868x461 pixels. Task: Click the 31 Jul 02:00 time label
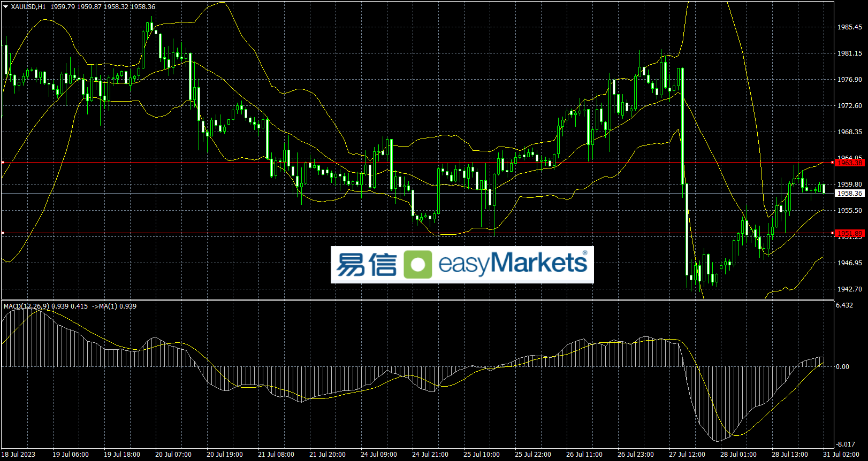[841, 455]
